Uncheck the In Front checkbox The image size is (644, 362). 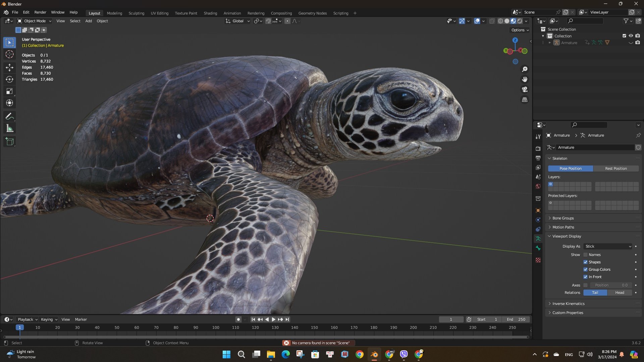coord(585,277)
